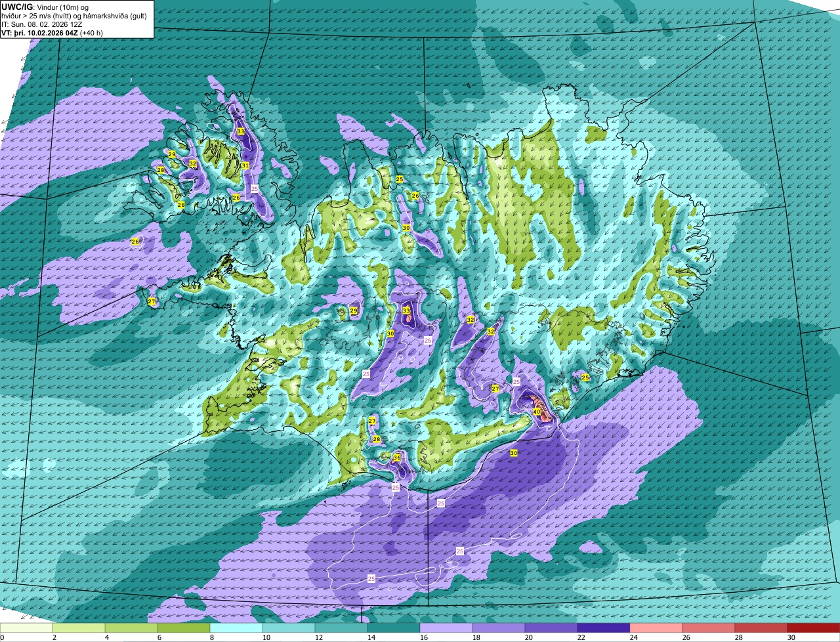The height and width of the screenshot is (642, 840).
Task: Click the 16–18 m/s light lavender legend swatch
Action: click(x=446, y=628)
